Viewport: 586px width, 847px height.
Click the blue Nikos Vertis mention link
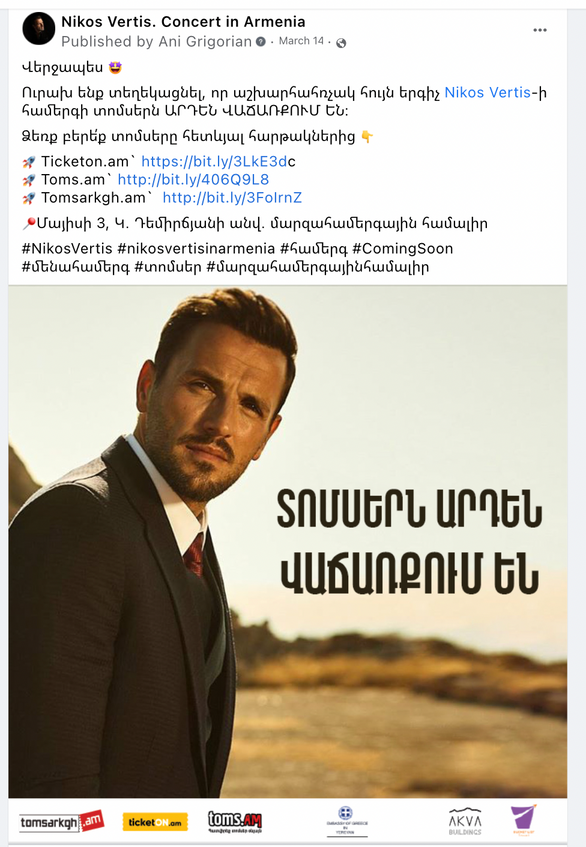(488, 93)
